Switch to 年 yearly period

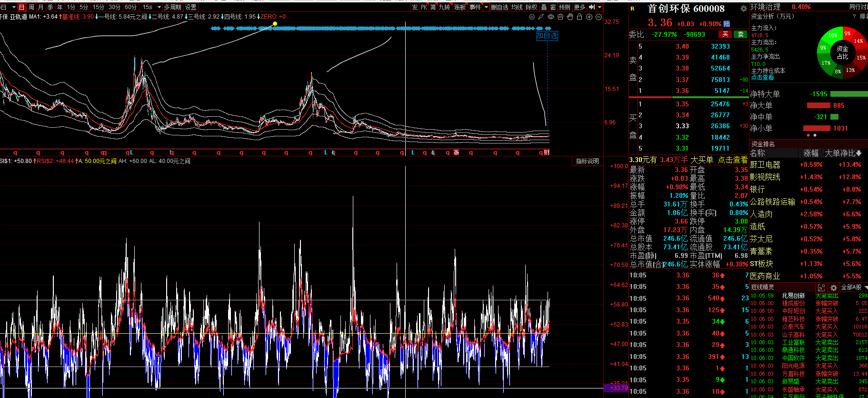(x=60, y=7)
